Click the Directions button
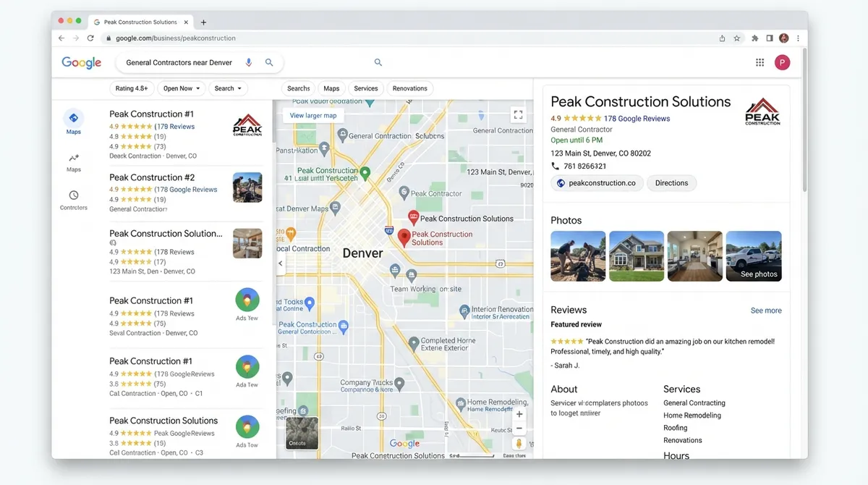Image resolution: width=868 pixels, height=485 pixels. 672,183
